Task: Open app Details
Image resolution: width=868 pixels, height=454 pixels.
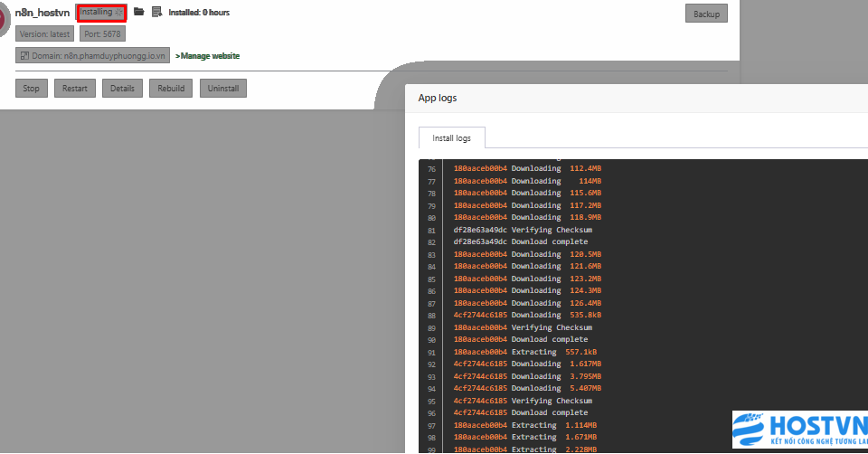Action: (122, 88)
